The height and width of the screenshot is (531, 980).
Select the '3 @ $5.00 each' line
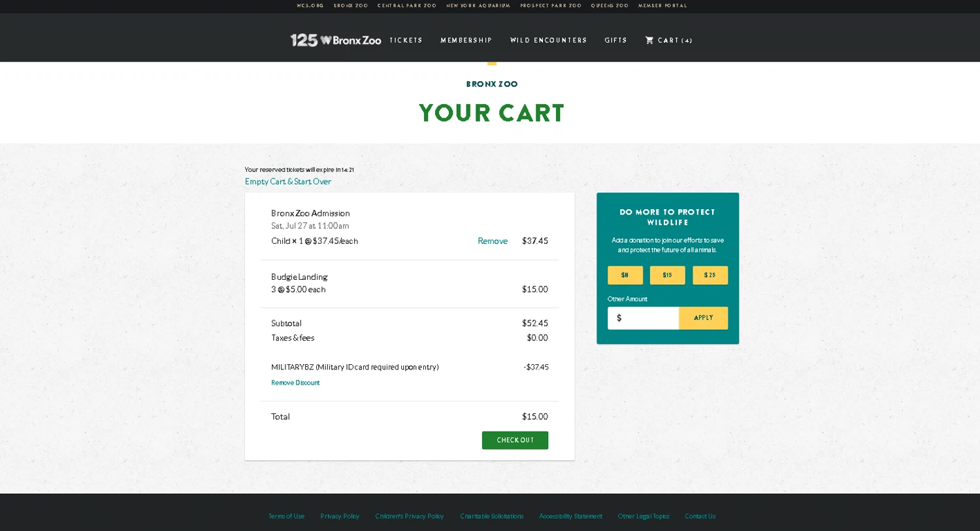point(299,290)
